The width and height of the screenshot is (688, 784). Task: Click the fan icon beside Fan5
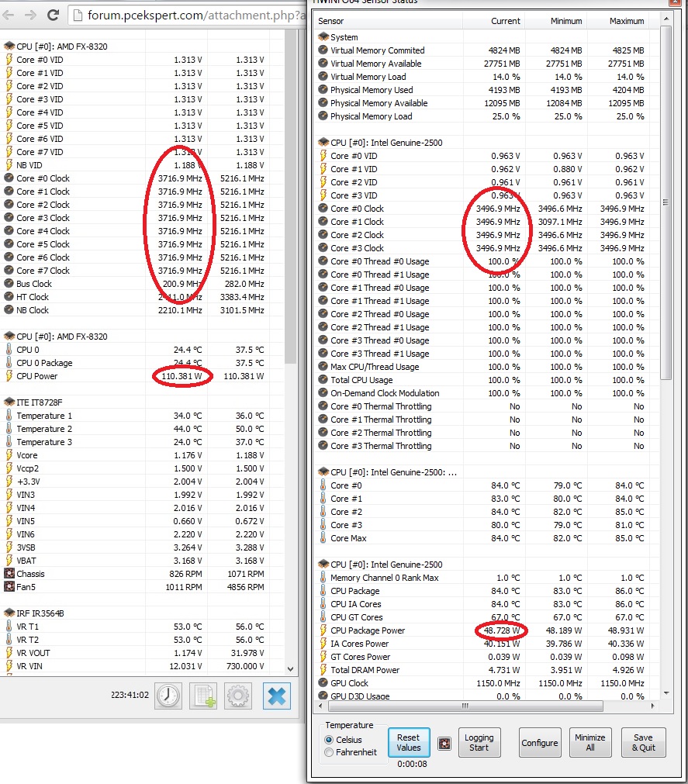pos(9,586)
